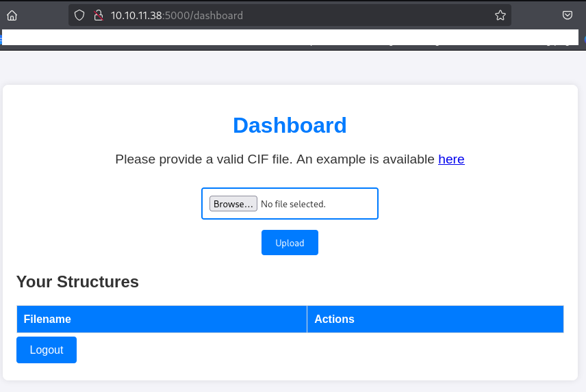Screen dimensions: 586x392
Task: Click the 'Your Structures' section heading
Action: pyautogui.click(x=77, y=282)
